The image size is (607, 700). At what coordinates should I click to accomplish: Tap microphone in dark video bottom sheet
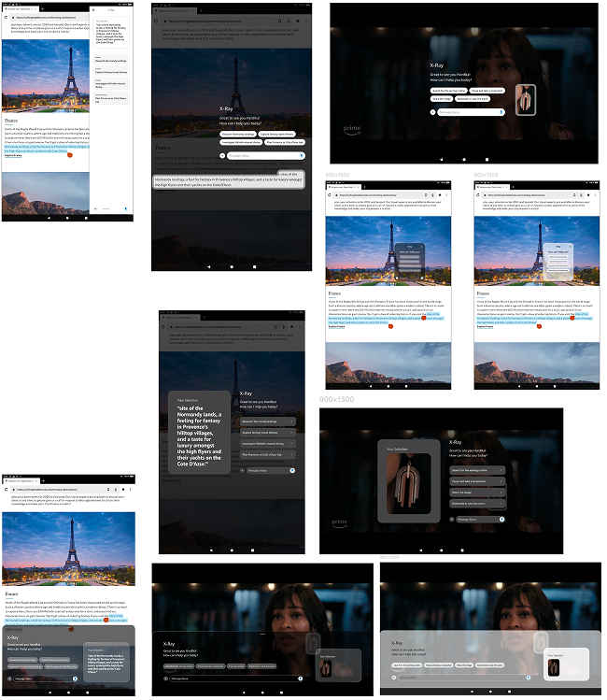(300, 679)
